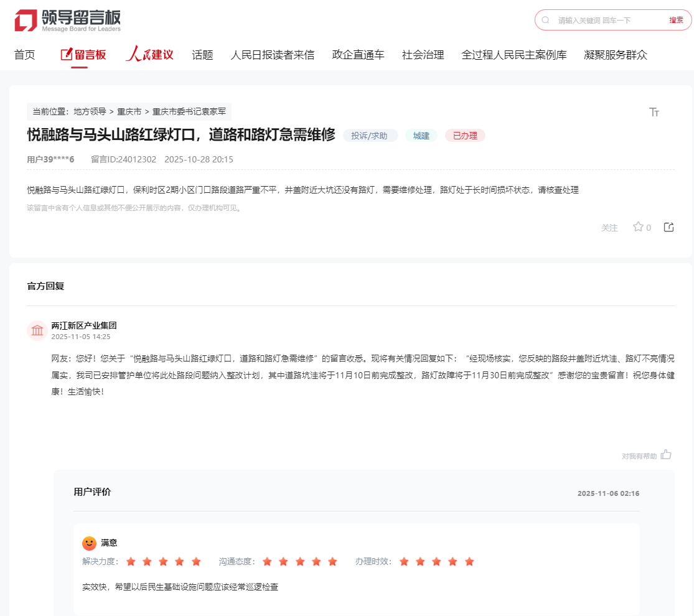Open the 话题 section
This screenshot has width=694, height=616.
(202, 55)
